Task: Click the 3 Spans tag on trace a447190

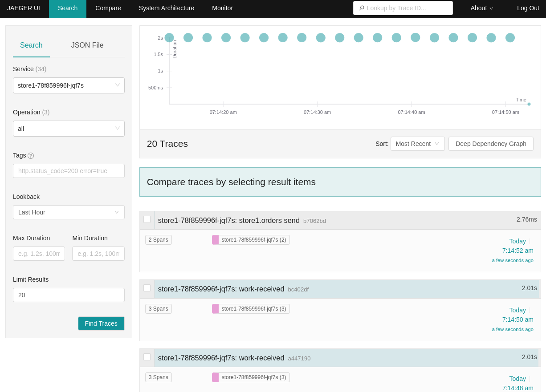Action: click(159, 377)
